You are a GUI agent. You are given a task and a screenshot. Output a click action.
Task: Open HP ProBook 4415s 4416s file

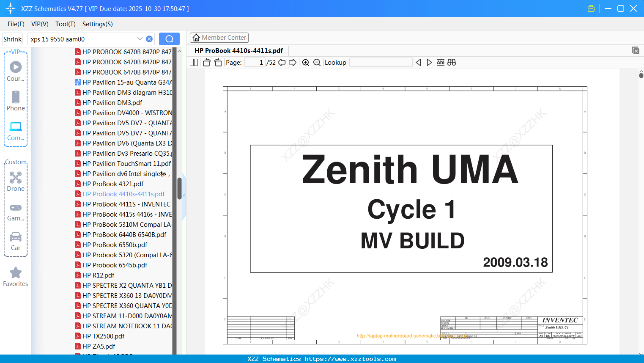coord(123,214)
